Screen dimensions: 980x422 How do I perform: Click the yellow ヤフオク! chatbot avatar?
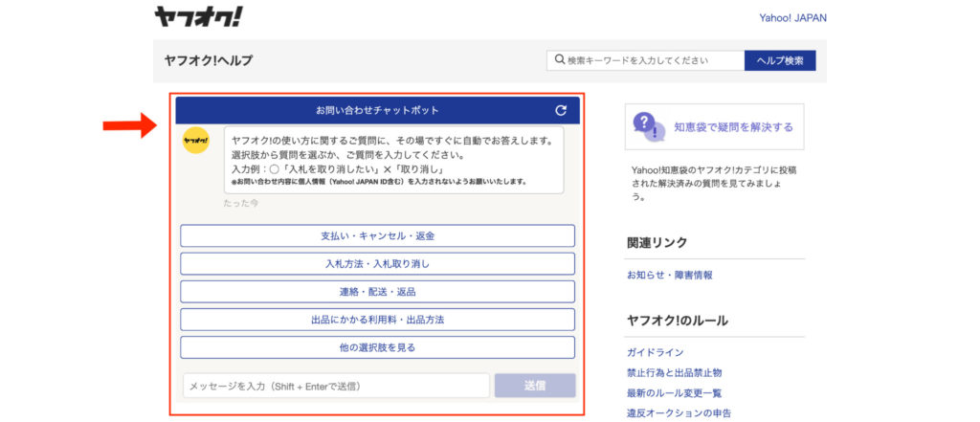point(196,141)
